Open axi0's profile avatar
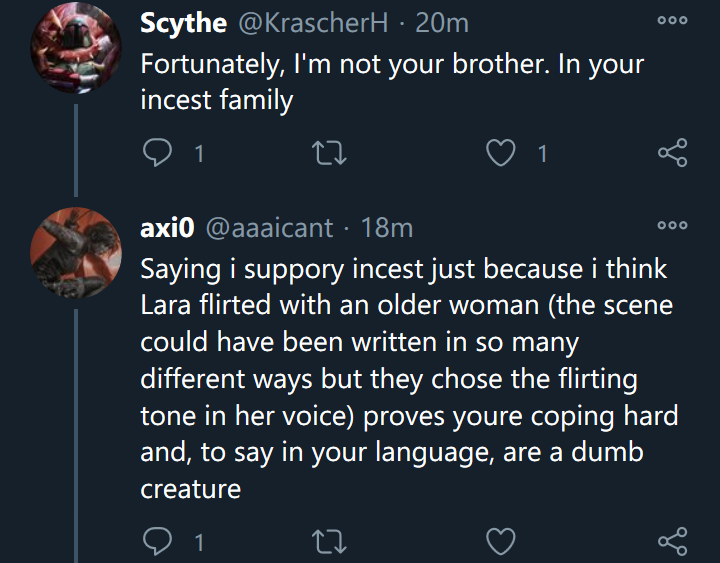The image size is (720, 563). click(x=76, y=253)
